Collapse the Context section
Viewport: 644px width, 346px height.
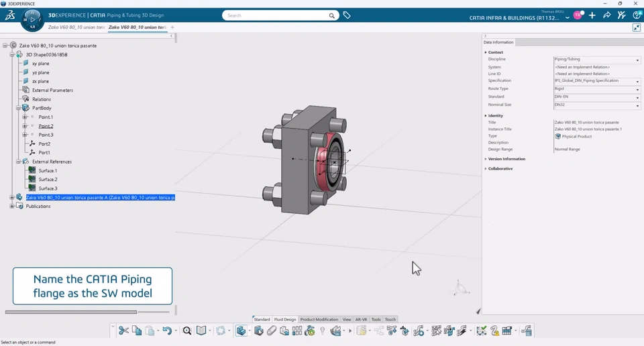[486, 52]
